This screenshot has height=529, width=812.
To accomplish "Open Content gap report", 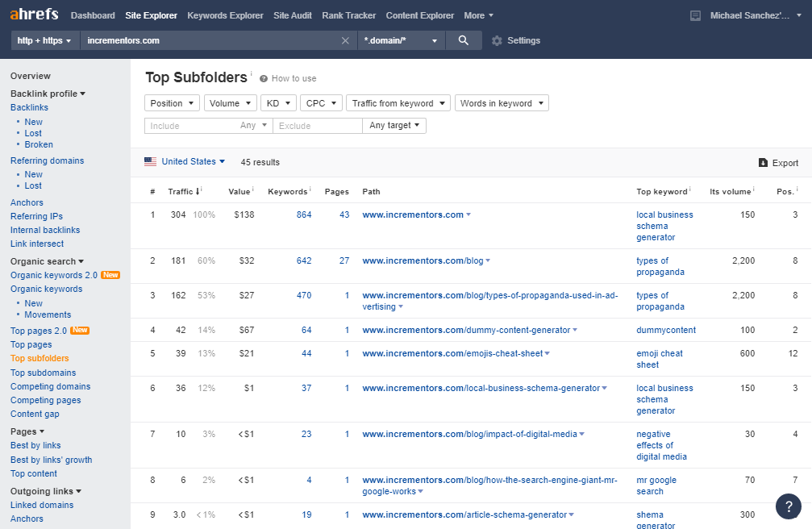I will click(35, 414).
